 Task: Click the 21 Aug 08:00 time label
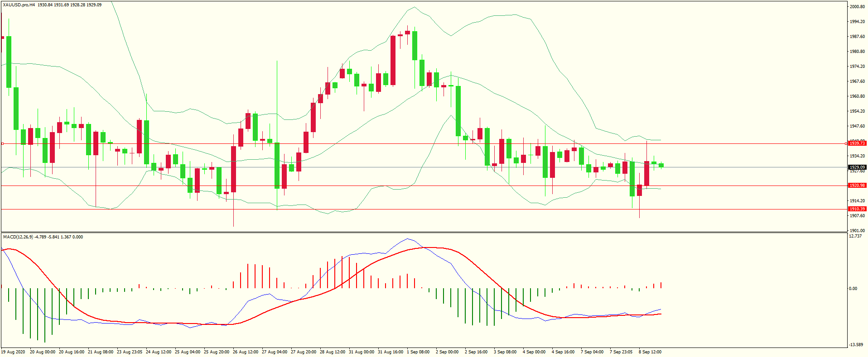point(101,352)
